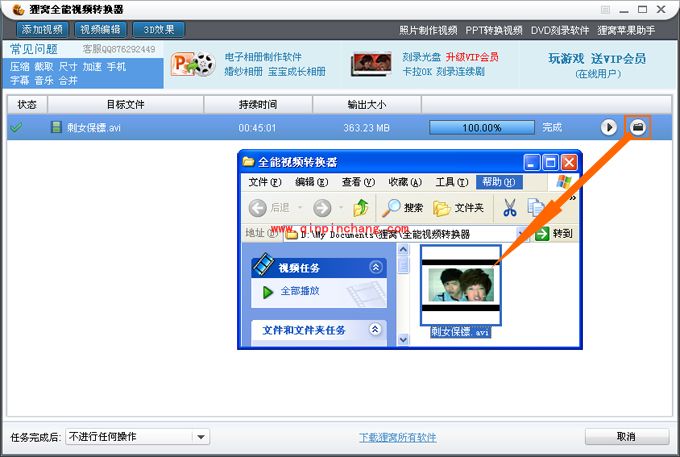
Task: Open the 任务完成后 action dropdown
Action: (x=137, y=437)
